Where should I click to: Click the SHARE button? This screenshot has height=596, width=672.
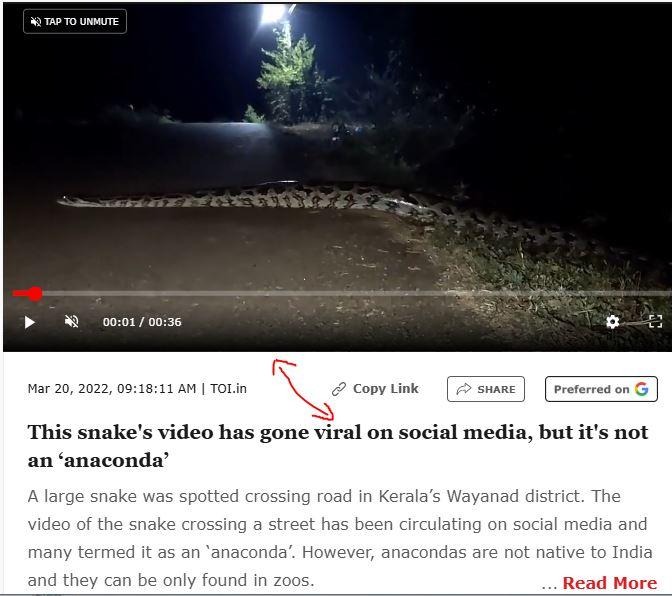coord(486,389)
